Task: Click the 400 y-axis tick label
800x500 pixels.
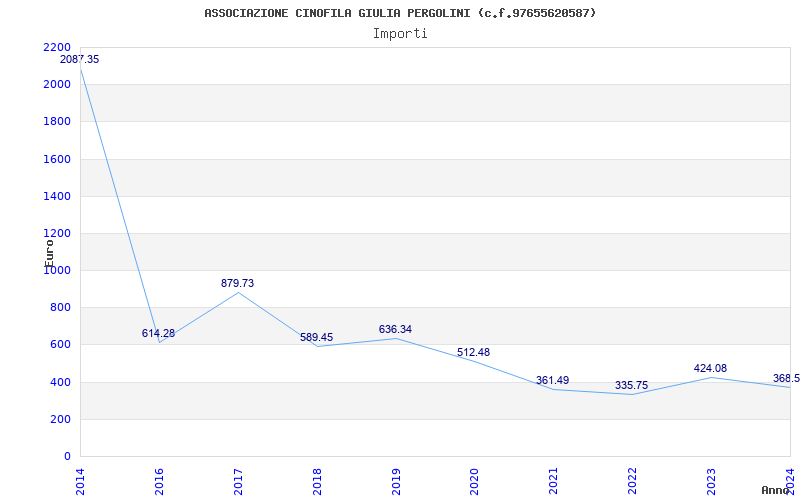Action: click(60, 382)
